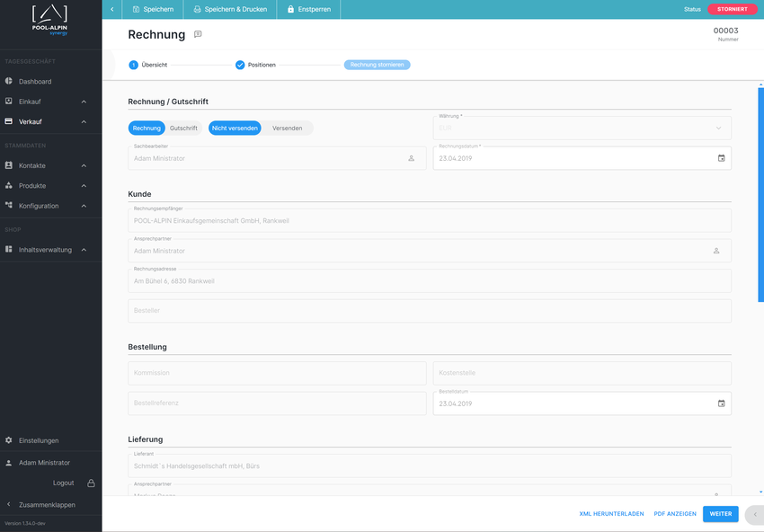The height and width of the screenshot is (532, 764).
Task: Click into the Kommission input field
Action: (x=277, y=373)
